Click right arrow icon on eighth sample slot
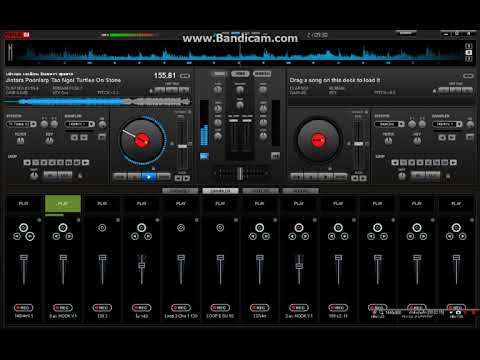 (x=305, y=236)
